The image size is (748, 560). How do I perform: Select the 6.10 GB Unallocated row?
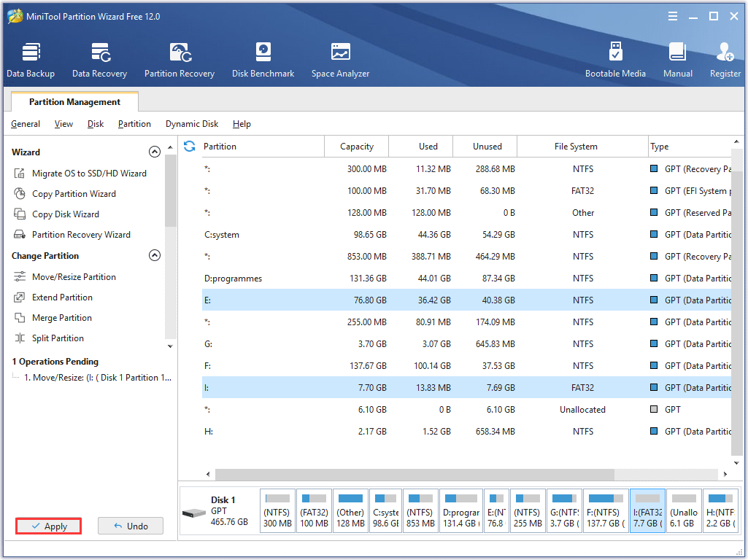pos(466,410)
